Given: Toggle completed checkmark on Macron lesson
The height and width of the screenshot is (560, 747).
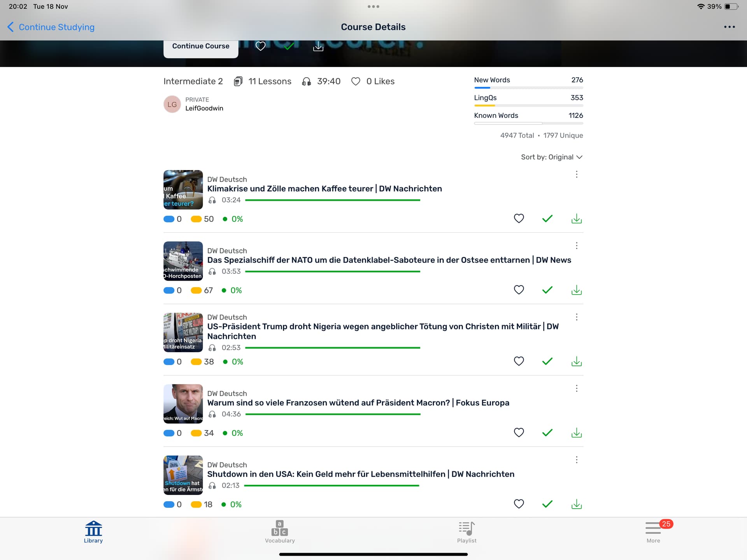Looking at the screenshot, I should coord(547,433).
